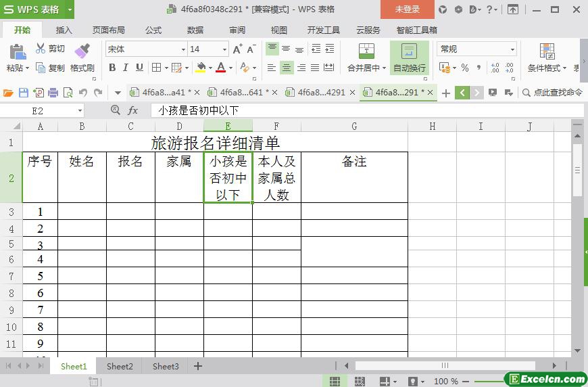
Task: Toggle Italic formatting
Action: pos(126,68)
